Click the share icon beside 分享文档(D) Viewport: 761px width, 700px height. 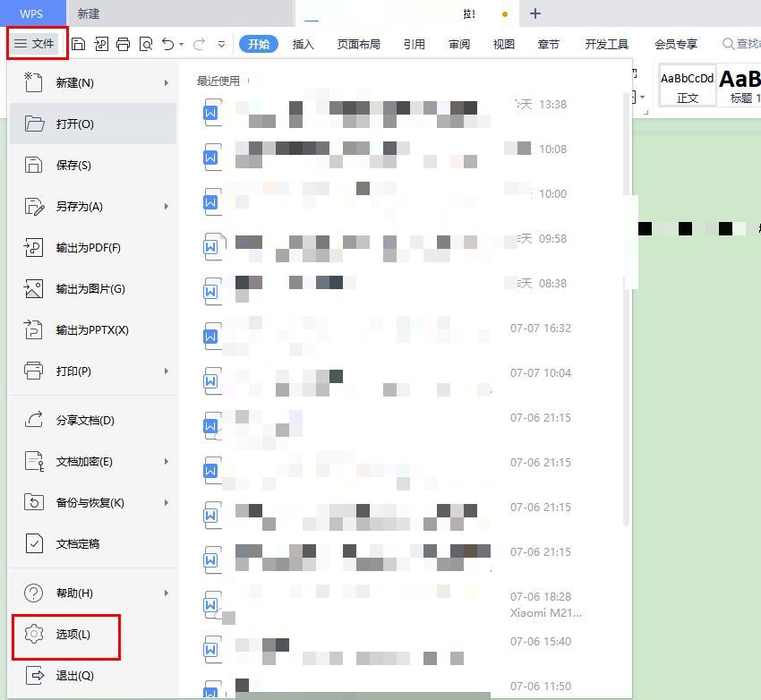[33, 420]
